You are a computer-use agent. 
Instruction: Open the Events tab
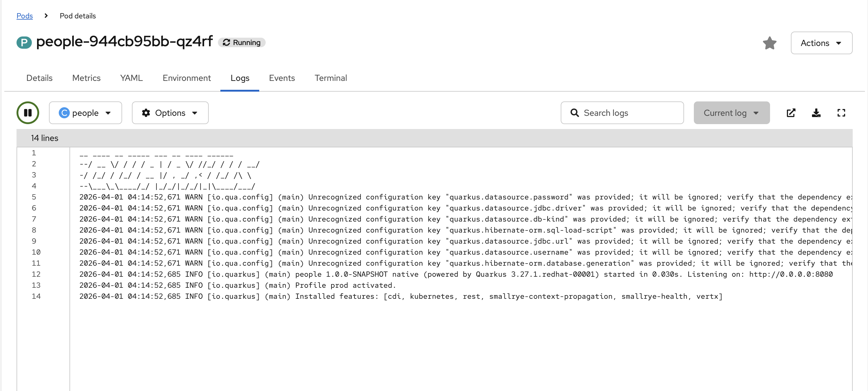tap(282, 78)
